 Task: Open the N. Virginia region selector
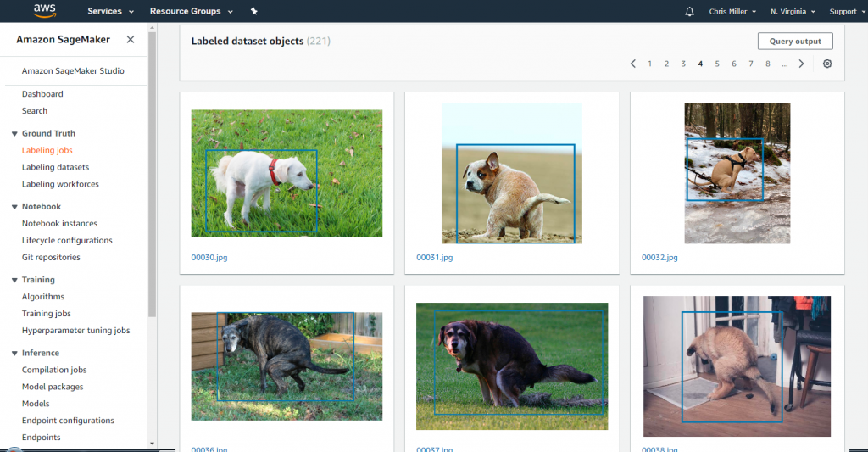793,11
